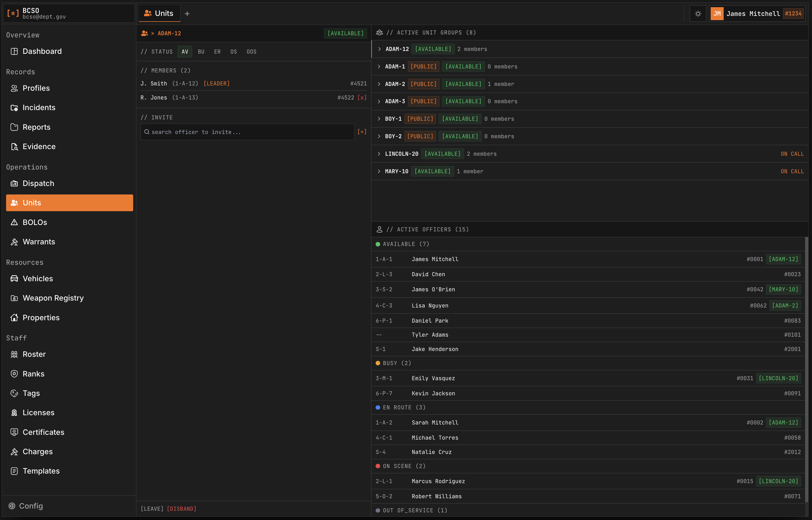
Task: Set unit status to BU
Action: (x=201, y=52)
